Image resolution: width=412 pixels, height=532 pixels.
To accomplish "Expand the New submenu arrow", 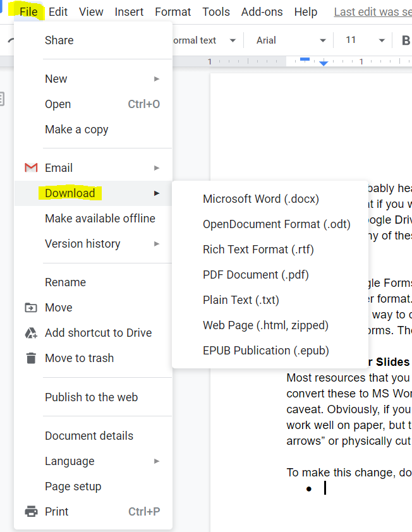I will [x=157, y=79].
